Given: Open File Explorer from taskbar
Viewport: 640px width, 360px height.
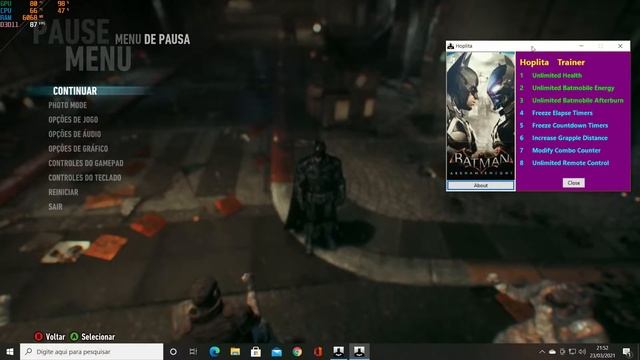Looking at the screenshot, I should 235,351.
